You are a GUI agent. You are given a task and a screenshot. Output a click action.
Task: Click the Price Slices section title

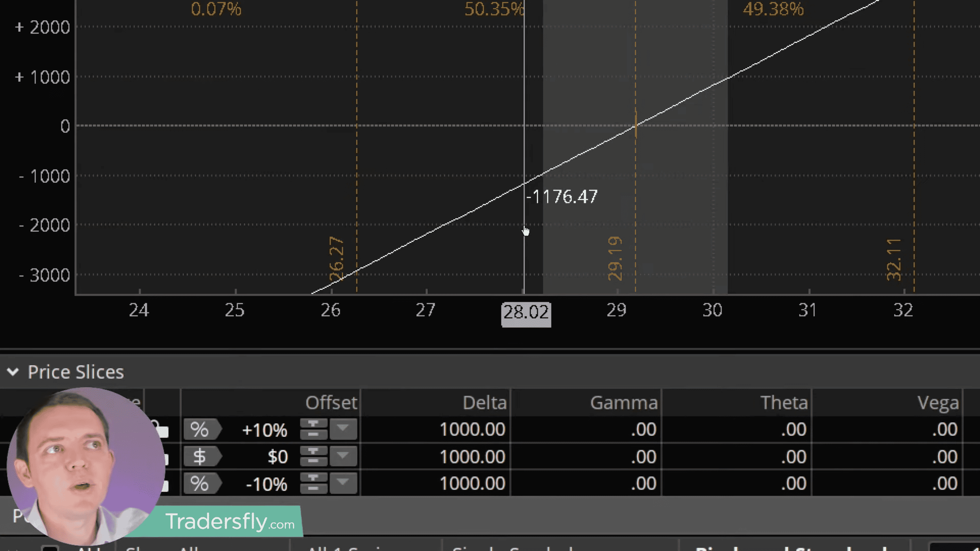[76, 372]
